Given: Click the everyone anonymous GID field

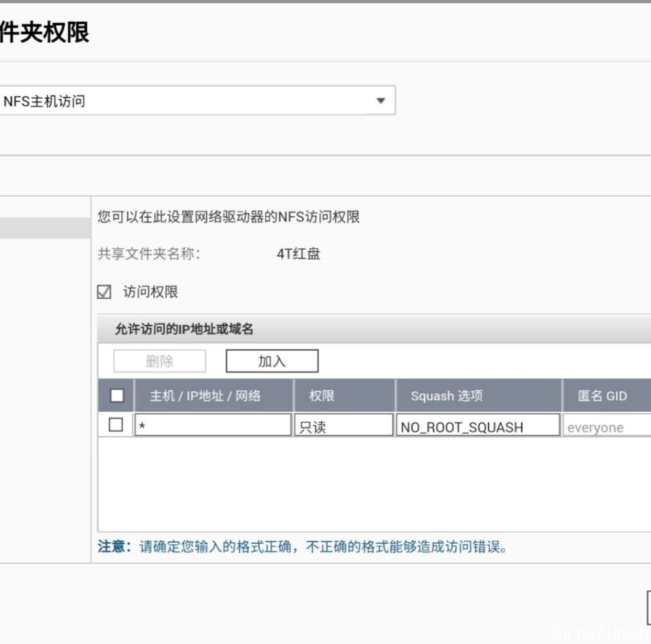Looking at the screenshot, I should click(x=606, y=427).
